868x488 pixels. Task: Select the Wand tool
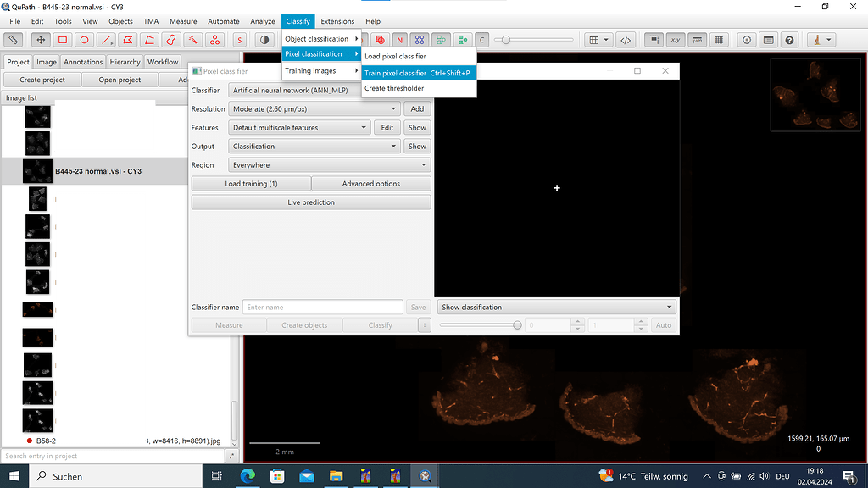coord(194,40)
